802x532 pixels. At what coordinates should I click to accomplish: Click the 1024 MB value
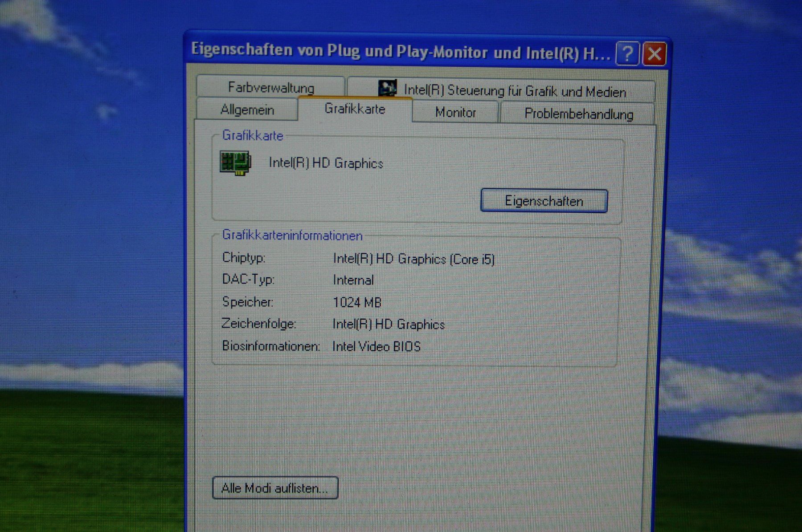(x=357, y=302)
